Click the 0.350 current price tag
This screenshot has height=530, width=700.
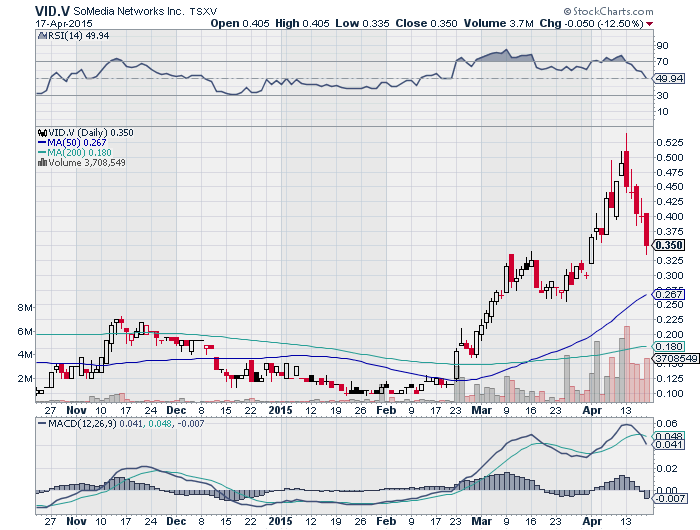point(667,245)
